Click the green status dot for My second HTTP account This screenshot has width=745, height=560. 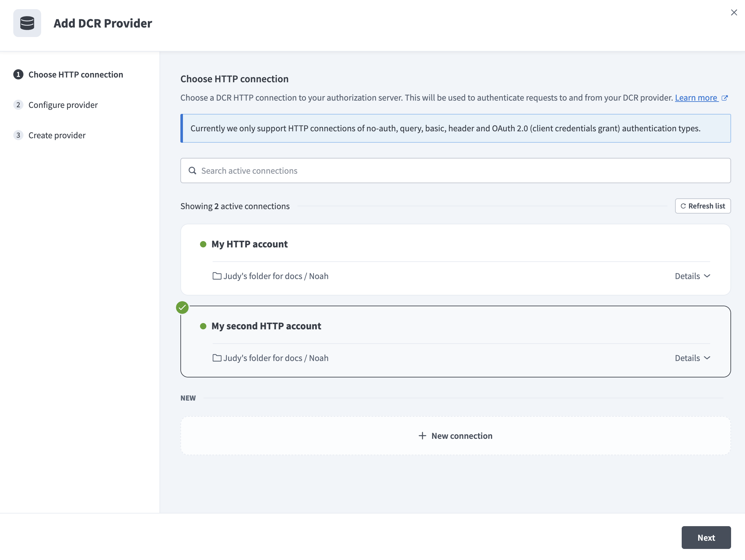tap(203, 326)
